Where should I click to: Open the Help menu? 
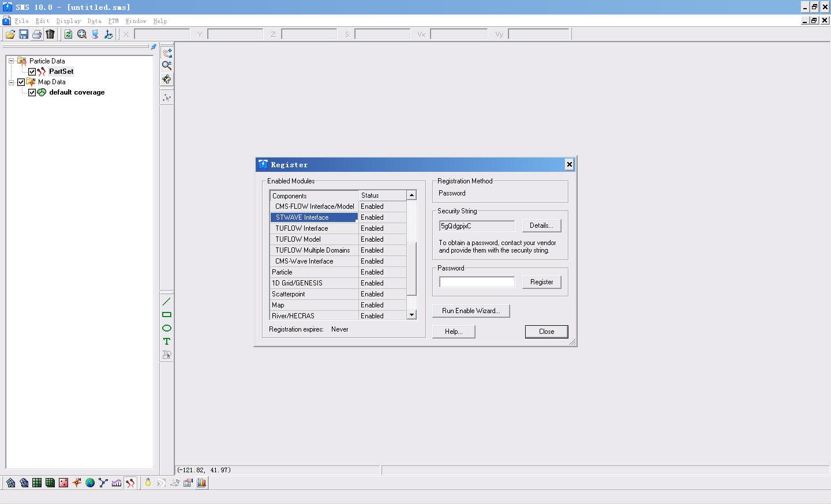click(160, 21)
